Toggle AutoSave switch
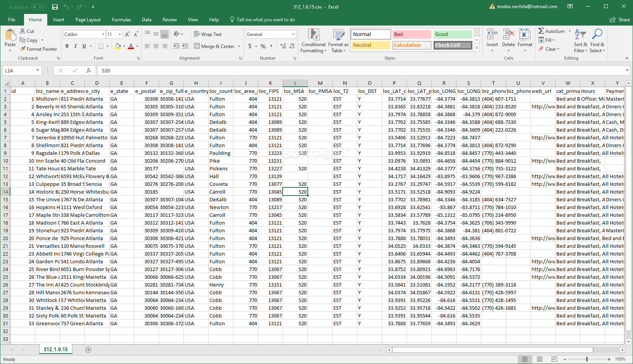Viewport: 633px width, 364px height. point(38,7)
